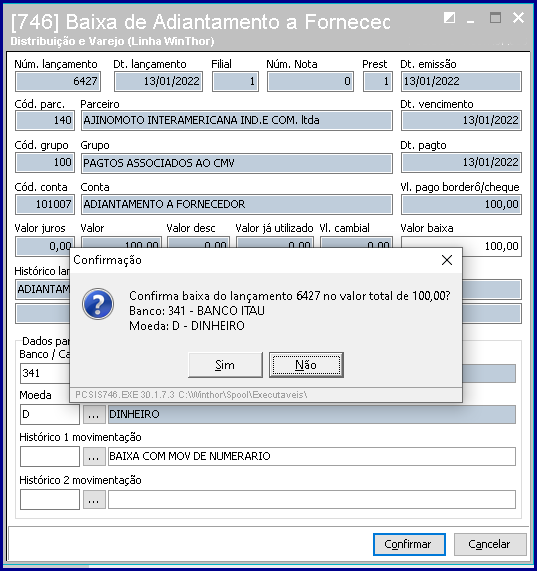Click the PCSIS746.EXE version status text
The width and height of the screenshot is (537, 571).
point(191,395)
